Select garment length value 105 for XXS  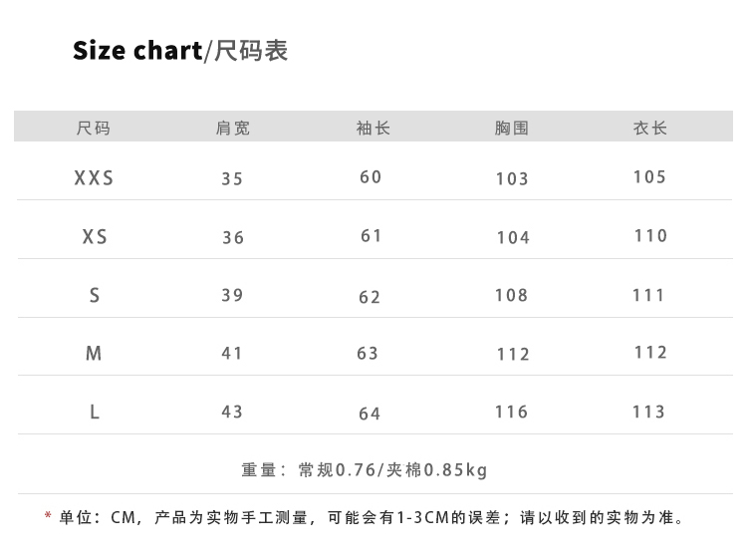click(649, 177)
